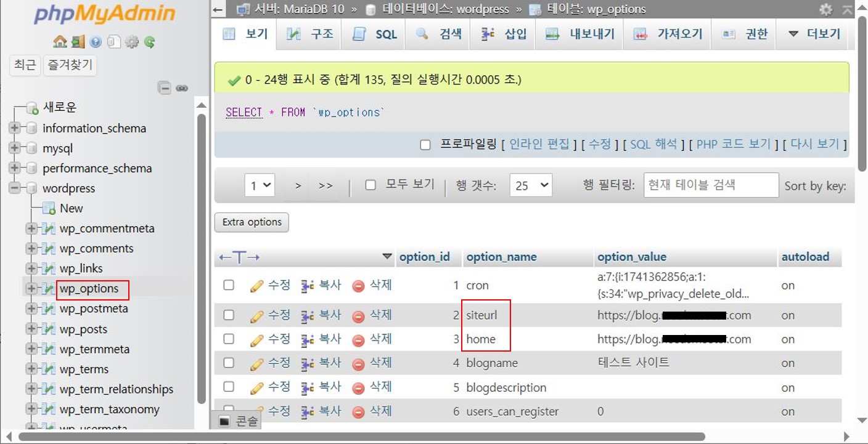Screen dimensions: 868x444
Task: Expand the mysql database node
Action: (14, 148)
